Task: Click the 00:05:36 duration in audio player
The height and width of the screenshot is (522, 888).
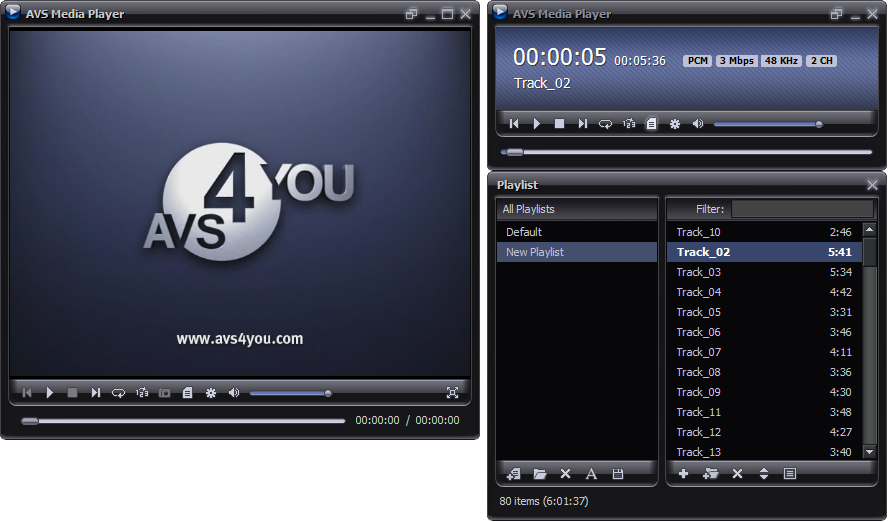Action: [x=640, y=61]
